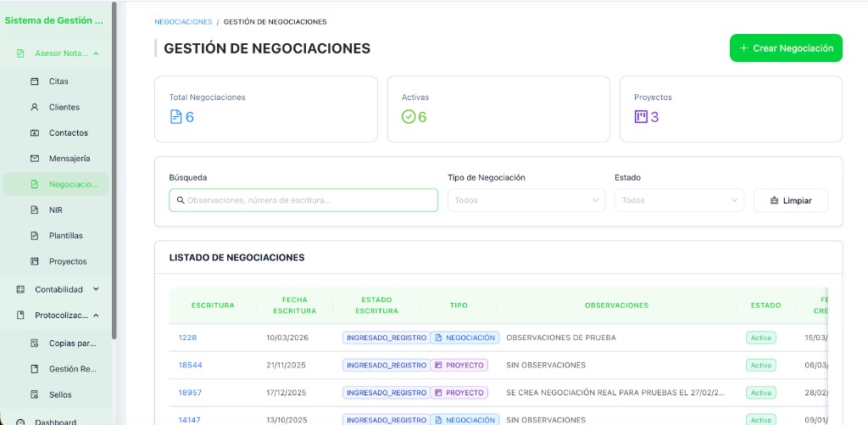This screenshot has width=868, height=425.
Task: Click OBSERVACIONES DE PRUEBA text
Action: click(561, 338)
